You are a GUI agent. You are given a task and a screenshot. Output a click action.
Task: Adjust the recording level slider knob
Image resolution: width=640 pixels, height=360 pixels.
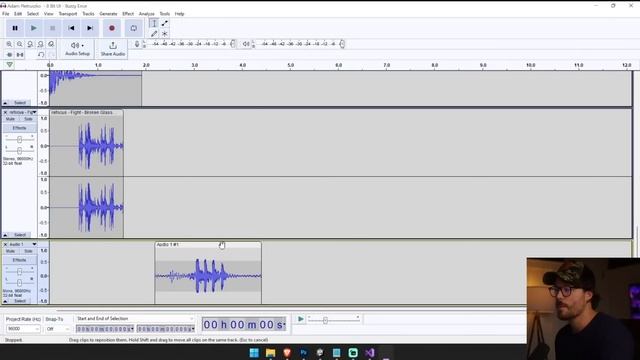[233, 44]
